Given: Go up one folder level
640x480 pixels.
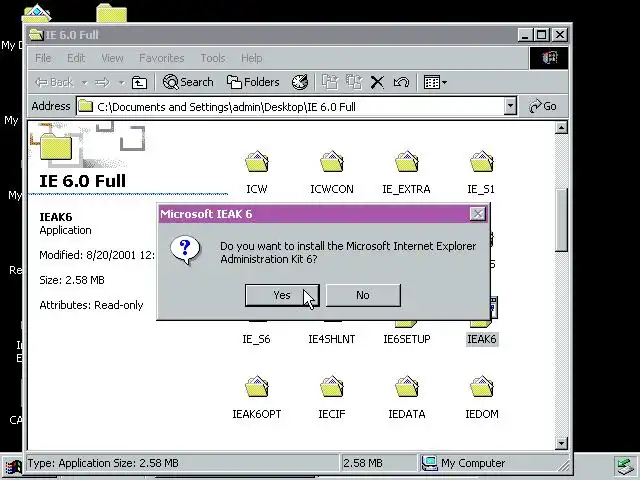Looking at the screenshot, I should 139,82.
